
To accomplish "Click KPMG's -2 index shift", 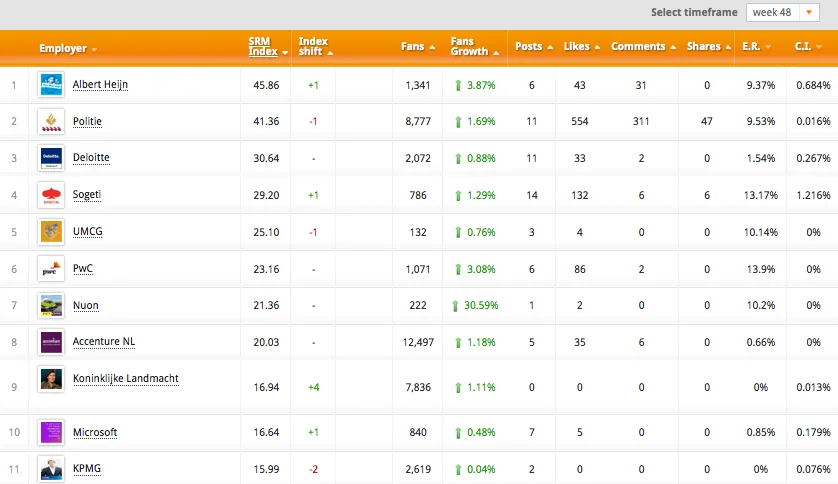I will coord(313,469).
